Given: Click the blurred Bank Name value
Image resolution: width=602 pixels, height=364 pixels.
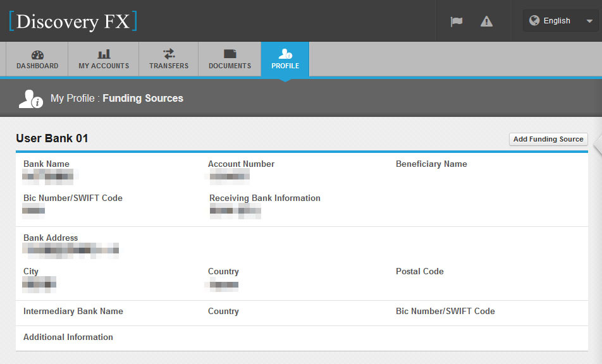Looking at the screenshot, I should tap(48, 176).
